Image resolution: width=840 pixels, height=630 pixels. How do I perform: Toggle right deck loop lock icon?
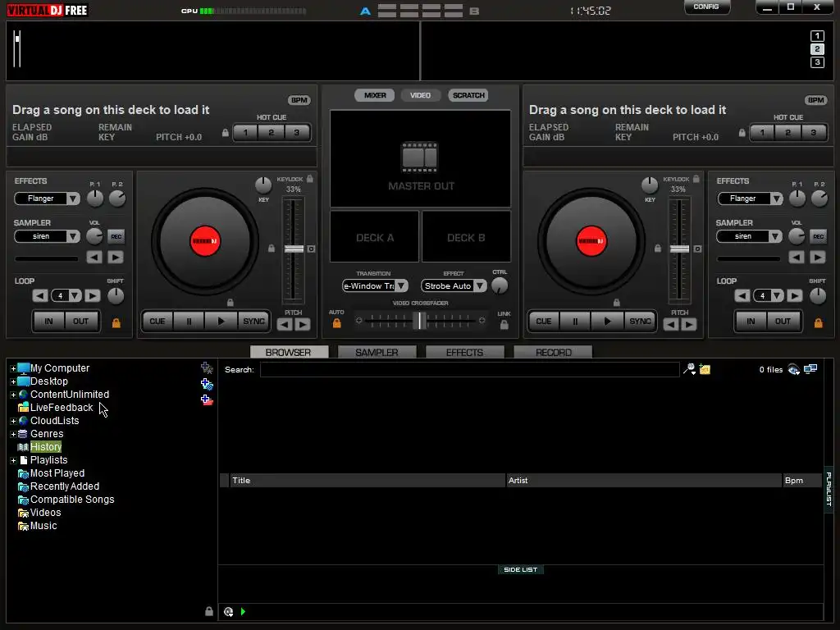(818, 323)
